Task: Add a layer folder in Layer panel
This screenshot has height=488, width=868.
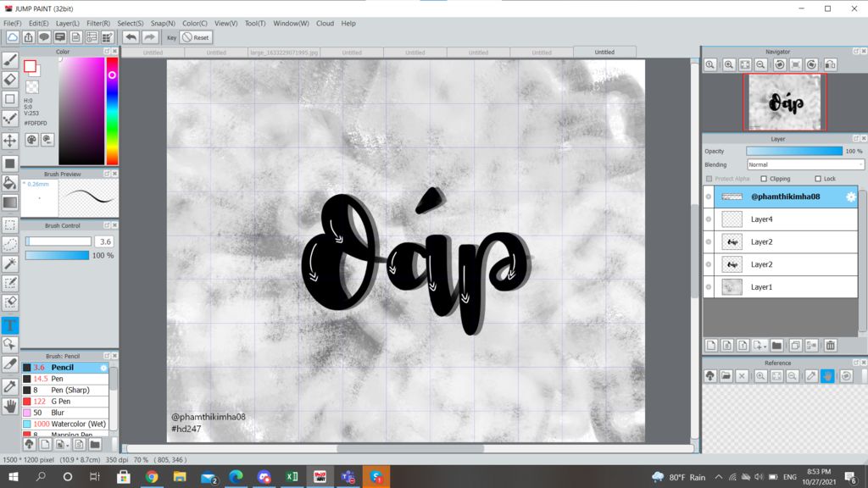Action: pos(776,346)
